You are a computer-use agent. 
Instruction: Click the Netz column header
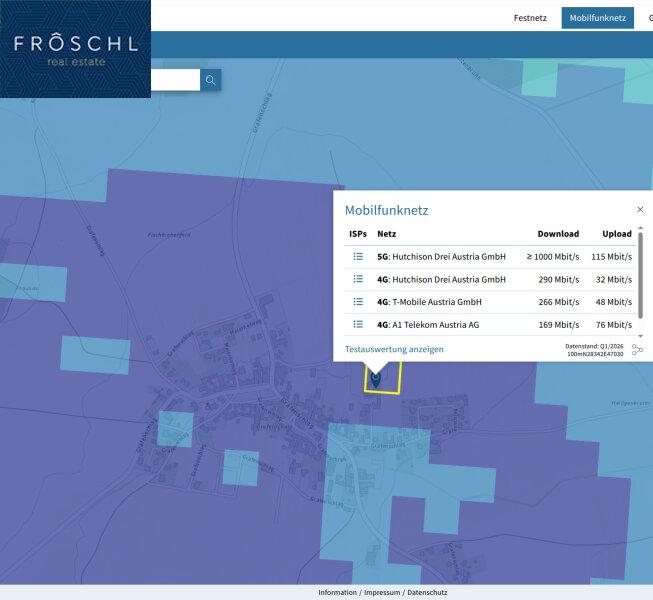[386, 234]
